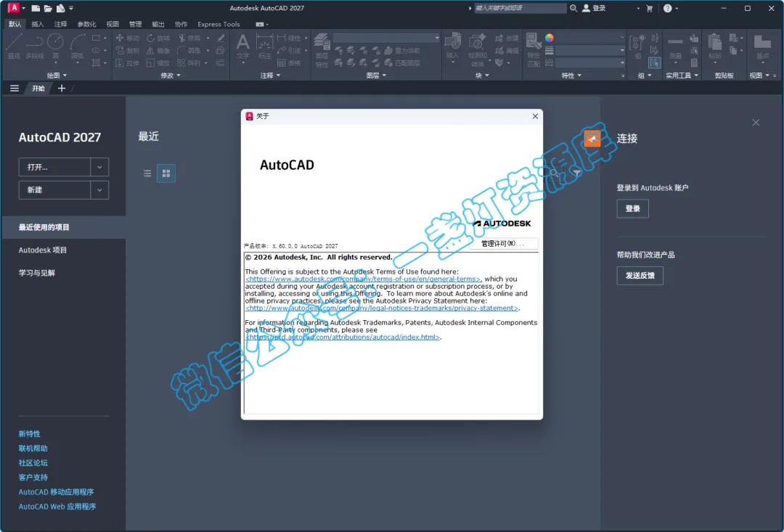Expand the 图层 panel
Screen dimensions: 784x532
point(377,75)
